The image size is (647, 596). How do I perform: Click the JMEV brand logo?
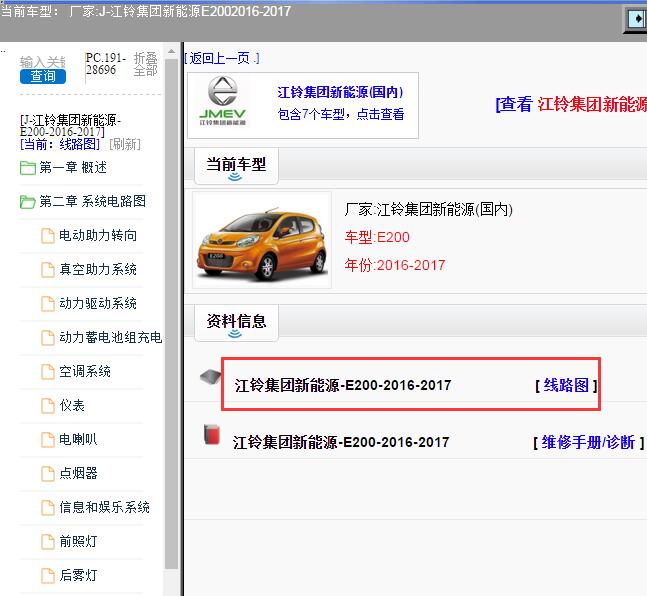click(222, 101)
